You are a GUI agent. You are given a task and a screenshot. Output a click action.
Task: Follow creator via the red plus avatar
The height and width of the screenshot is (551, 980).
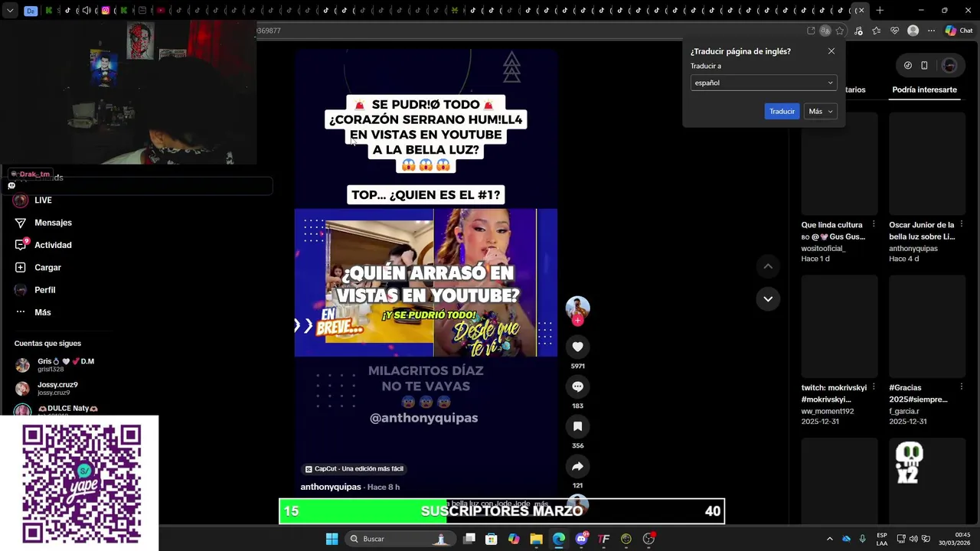click(577, 321)
